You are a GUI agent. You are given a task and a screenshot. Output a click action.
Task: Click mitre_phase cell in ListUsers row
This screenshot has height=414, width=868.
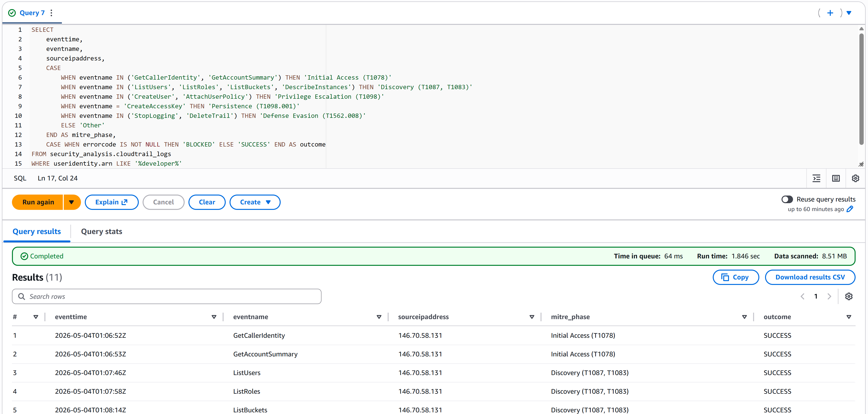[x=590, y=373]
